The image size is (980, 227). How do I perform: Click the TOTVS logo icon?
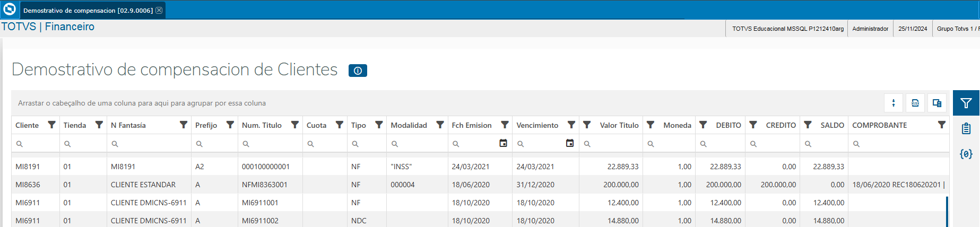click(x=10, y=10)
